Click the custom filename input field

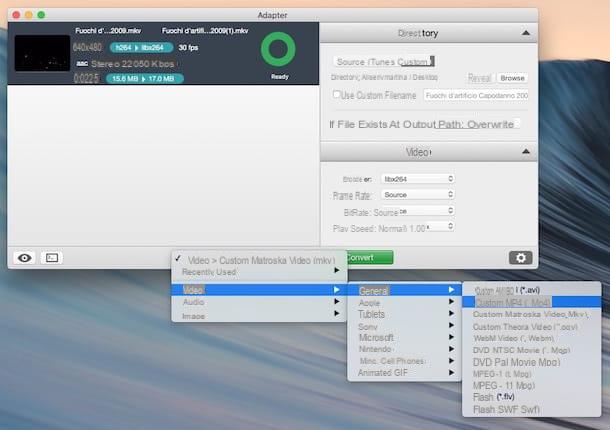(476, 95)
